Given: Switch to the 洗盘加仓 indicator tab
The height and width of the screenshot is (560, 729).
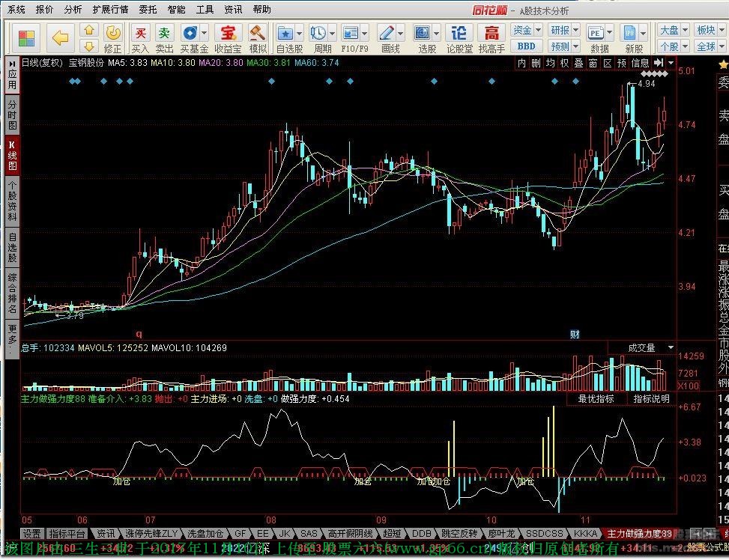Looking at the screenshot, I should coord(205,534).
